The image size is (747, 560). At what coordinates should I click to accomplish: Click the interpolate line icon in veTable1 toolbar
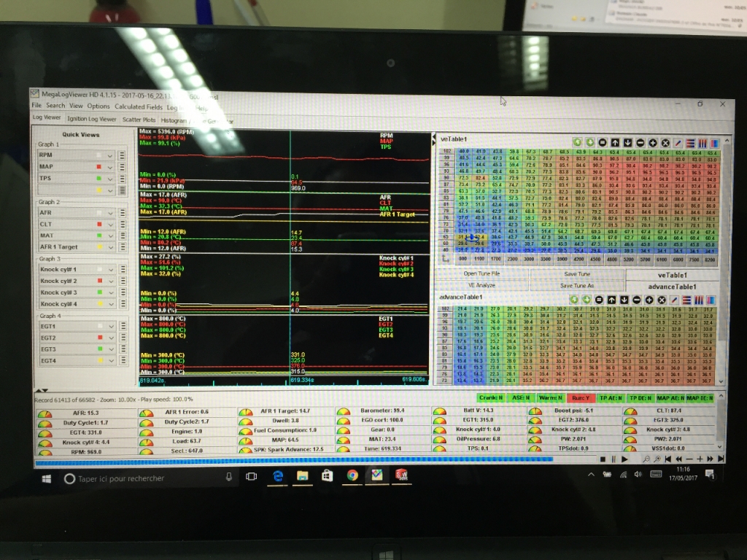pos(678,143)
